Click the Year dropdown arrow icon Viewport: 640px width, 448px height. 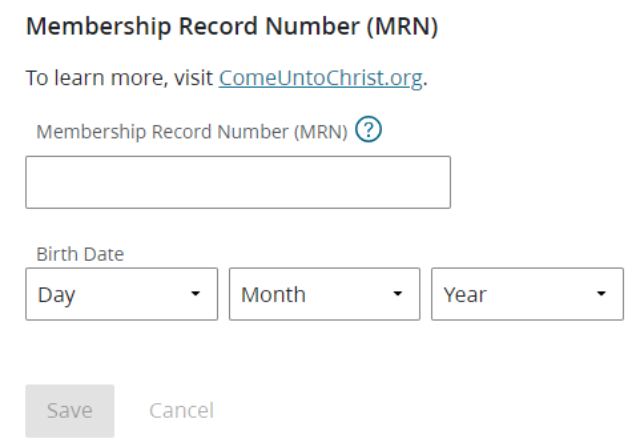(601, 293)
